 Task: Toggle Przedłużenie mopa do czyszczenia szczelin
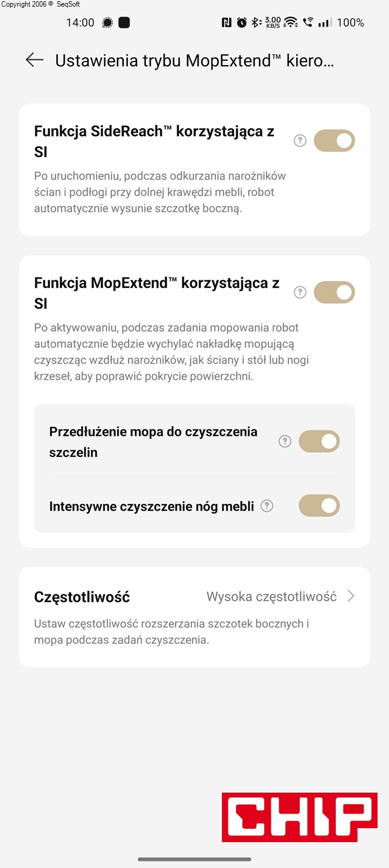pyautogui.click(x=319, y=441)
